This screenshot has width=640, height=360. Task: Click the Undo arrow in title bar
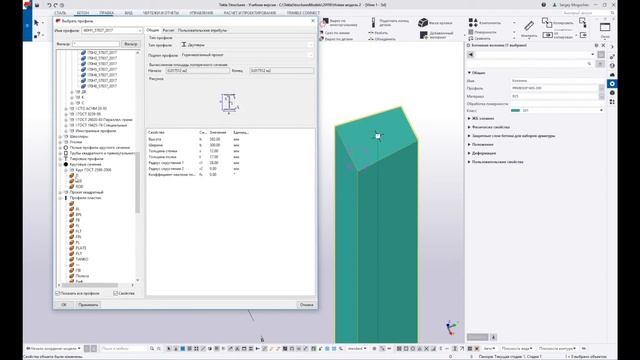coord(49,5)
